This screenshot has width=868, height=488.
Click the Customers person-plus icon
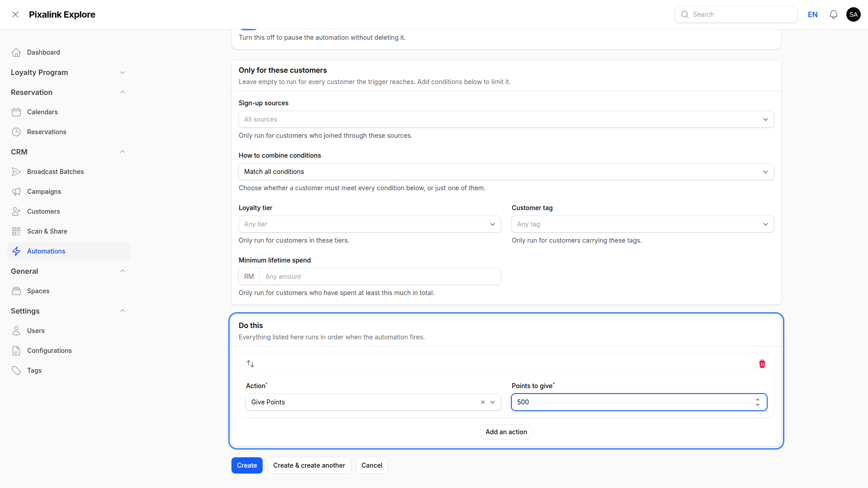(16, 211)
